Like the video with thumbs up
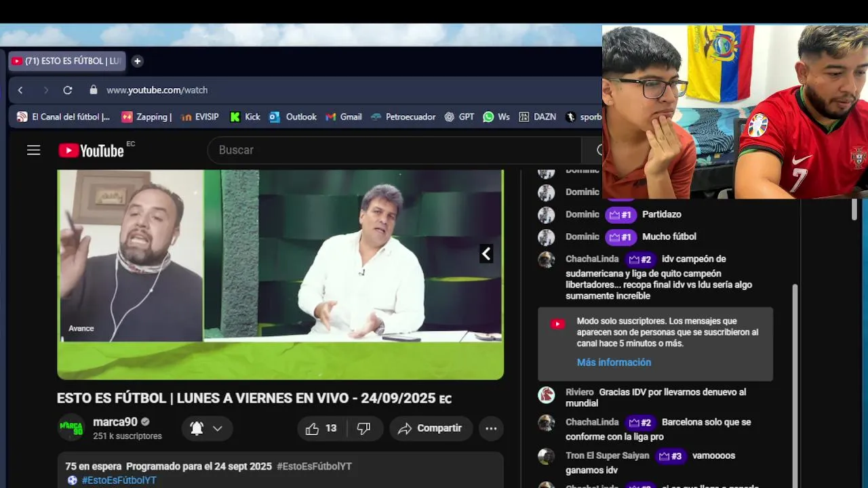This screenshot has height=488, width=868. 321,428
